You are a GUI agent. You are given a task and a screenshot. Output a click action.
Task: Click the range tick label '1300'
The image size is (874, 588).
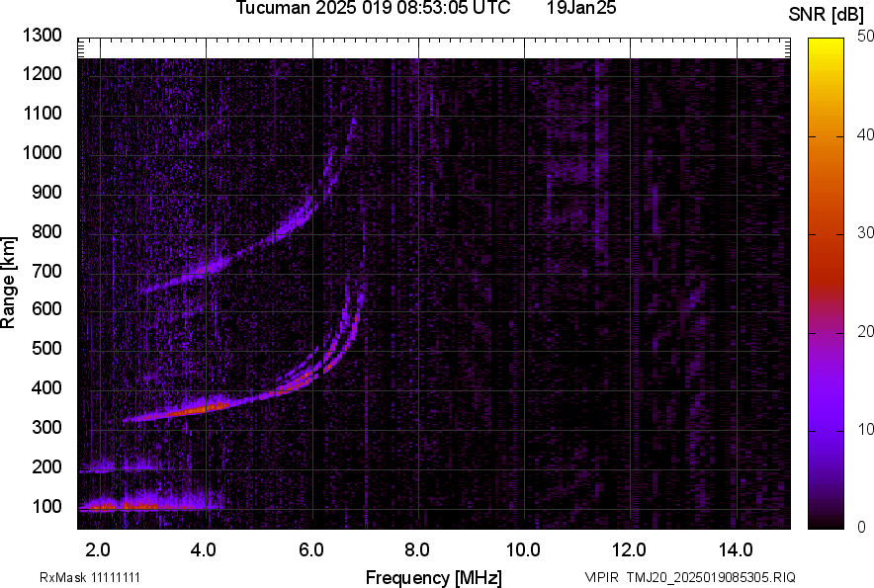click(x=42, y=36)
